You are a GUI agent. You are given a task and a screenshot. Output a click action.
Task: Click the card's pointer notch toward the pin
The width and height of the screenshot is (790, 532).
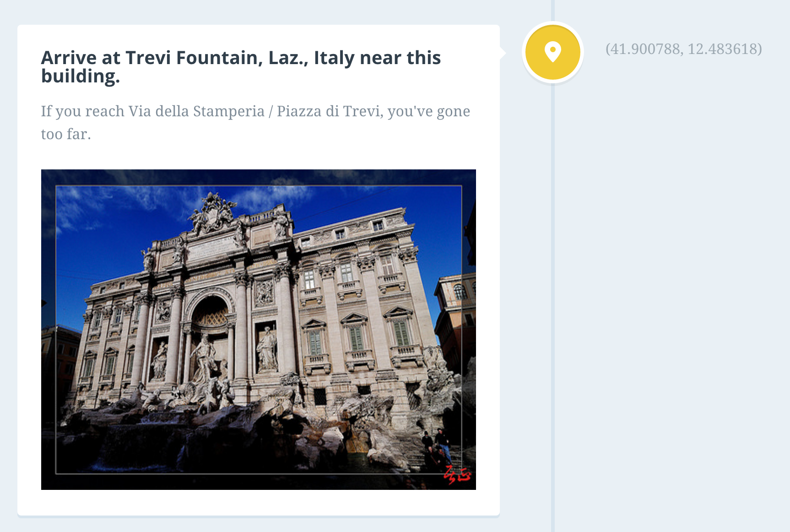[503, 53]
